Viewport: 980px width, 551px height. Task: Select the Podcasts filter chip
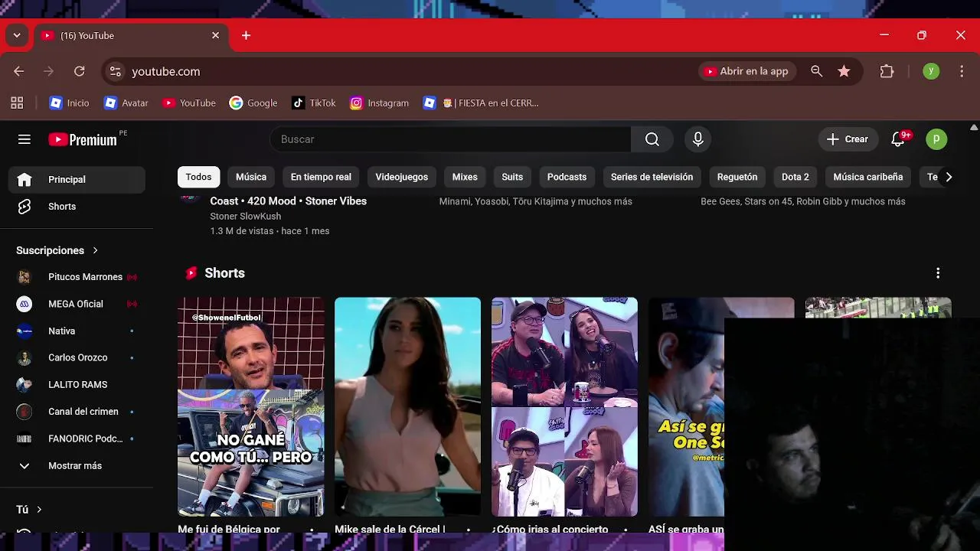pos(567,177)
